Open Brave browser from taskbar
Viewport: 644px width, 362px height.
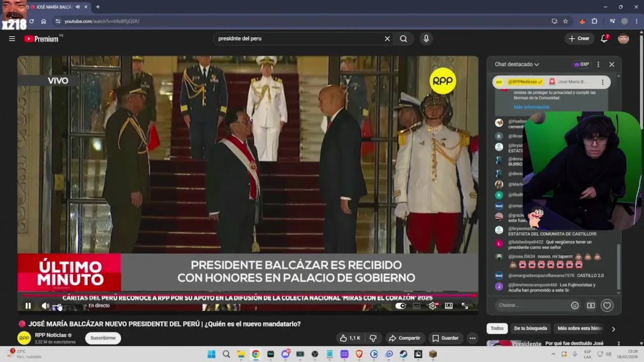click(x=359, y=354)
